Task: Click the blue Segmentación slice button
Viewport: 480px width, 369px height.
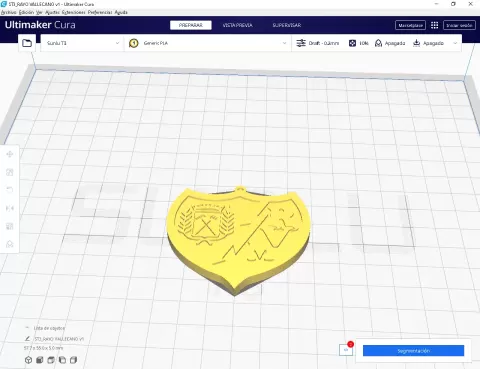Action: tap(413, 351)
